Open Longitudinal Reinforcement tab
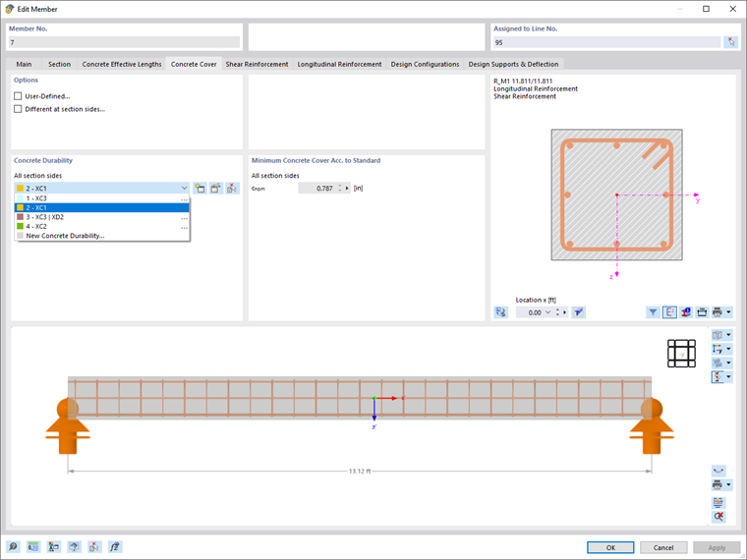 [x=339, y=64]
